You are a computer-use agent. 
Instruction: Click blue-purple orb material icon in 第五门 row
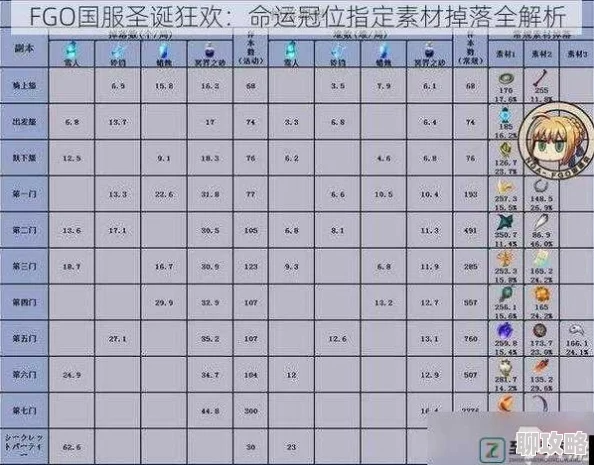pos(505,331)
